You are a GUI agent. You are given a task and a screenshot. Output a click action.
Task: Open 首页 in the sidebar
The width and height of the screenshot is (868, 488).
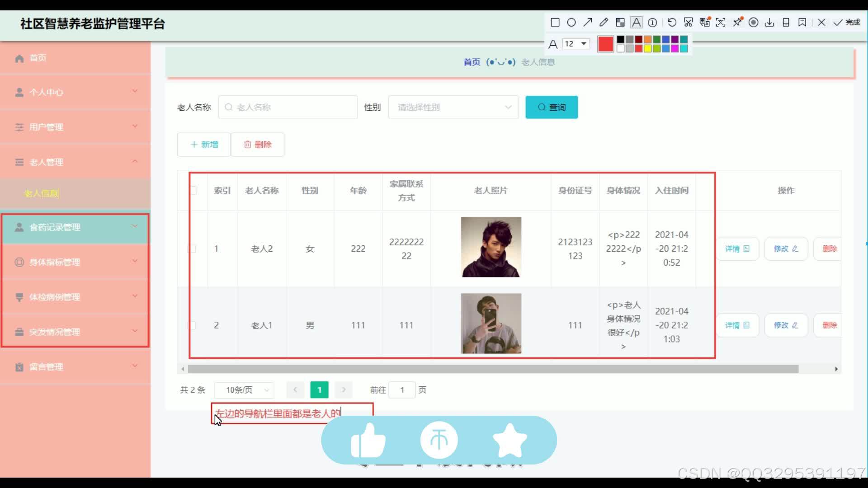pos(75,58)
